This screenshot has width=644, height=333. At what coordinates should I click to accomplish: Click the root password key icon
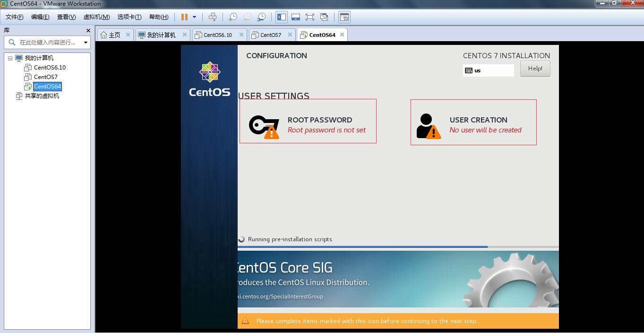tap(264, 126)
